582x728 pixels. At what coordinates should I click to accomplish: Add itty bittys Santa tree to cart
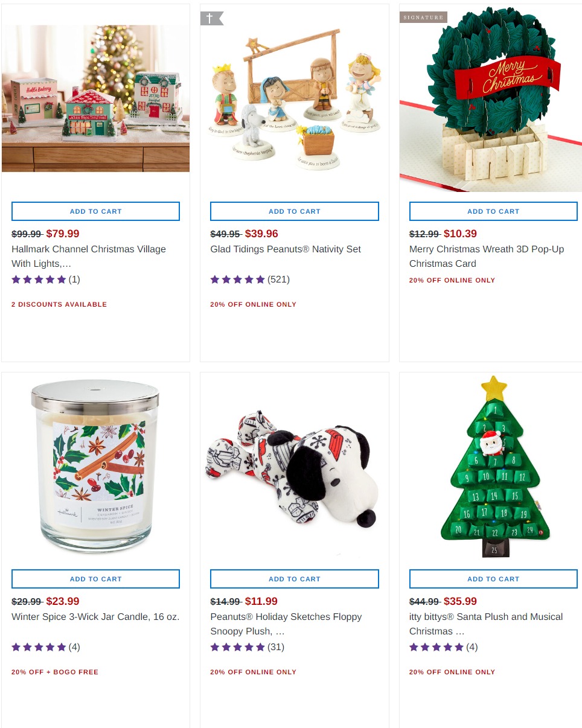coord(493,579)
